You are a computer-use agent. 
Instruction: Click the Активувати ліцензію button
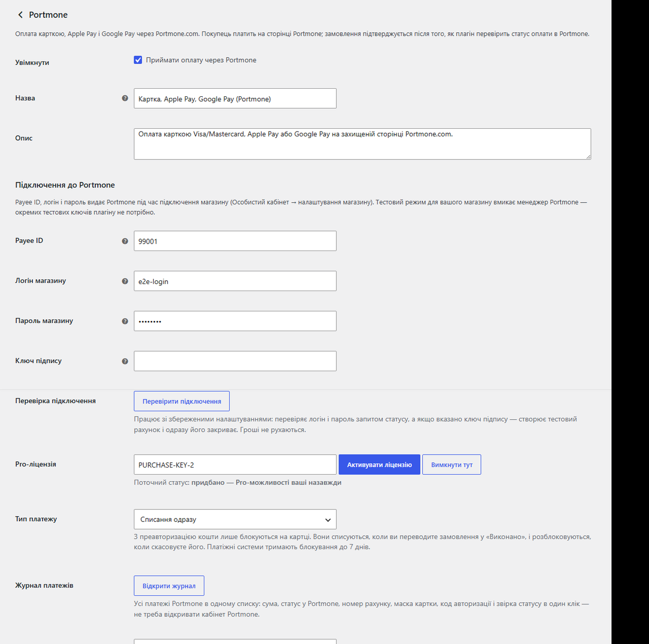point(379,464)
